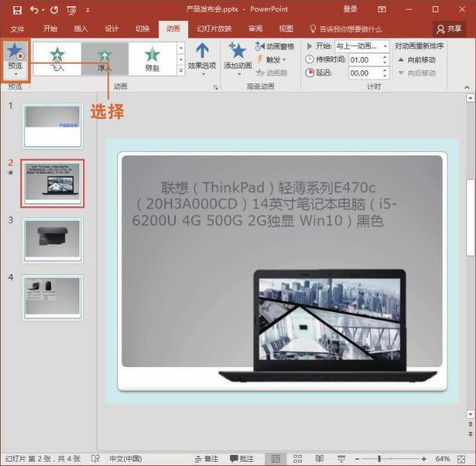Expand the animation gallery more button

pyautogui.click(x=181, y=70)
